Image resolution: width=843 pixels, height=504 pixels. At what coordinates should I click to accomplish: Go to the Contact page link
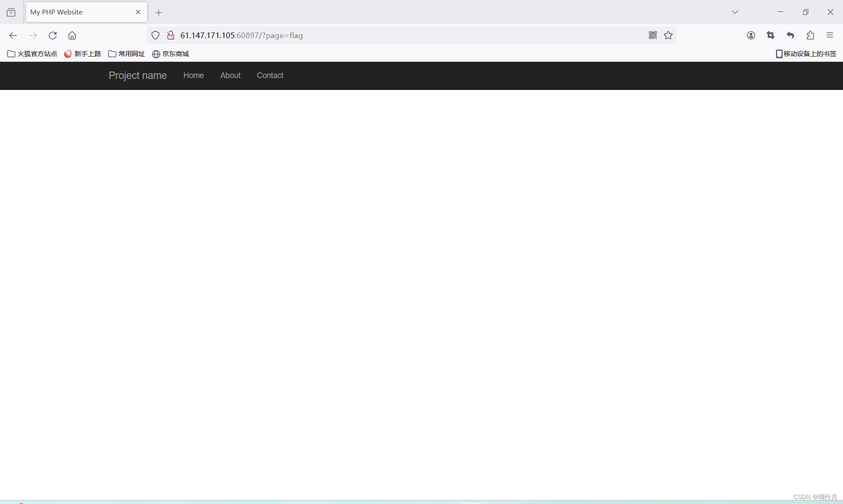(x=270, y=75)
